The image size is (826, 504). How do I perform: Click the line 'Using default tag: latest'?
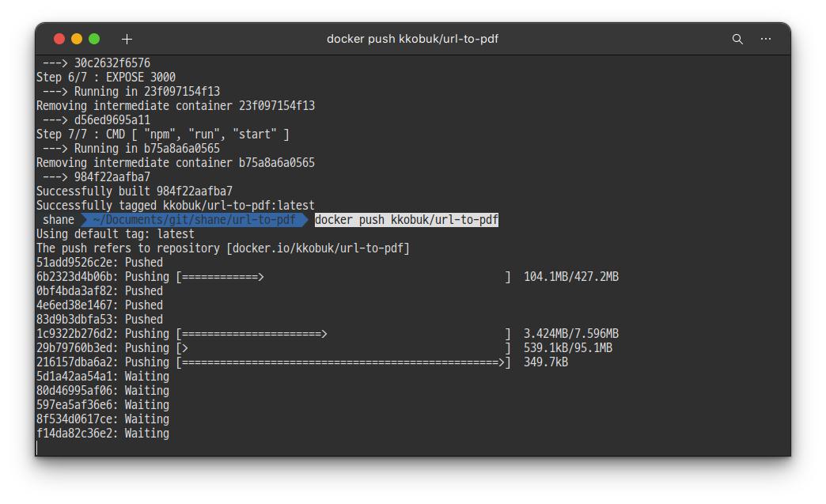click(x=116, y=234)
